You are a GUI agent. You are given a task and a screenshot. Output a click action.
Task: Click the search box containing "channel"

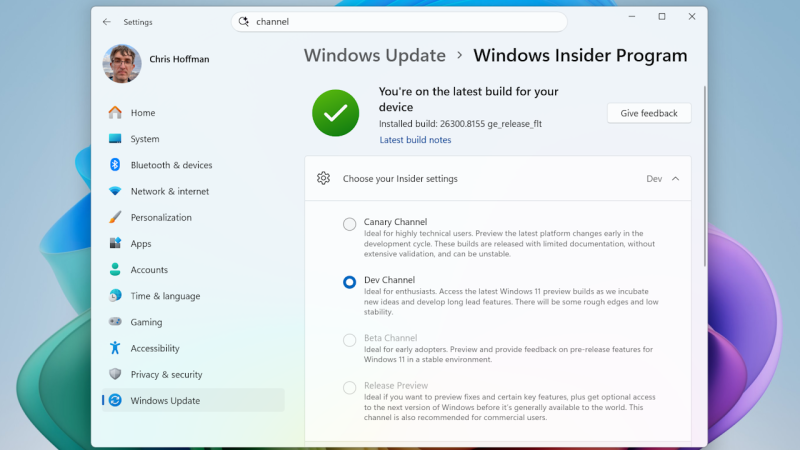(x=400, y=21)
